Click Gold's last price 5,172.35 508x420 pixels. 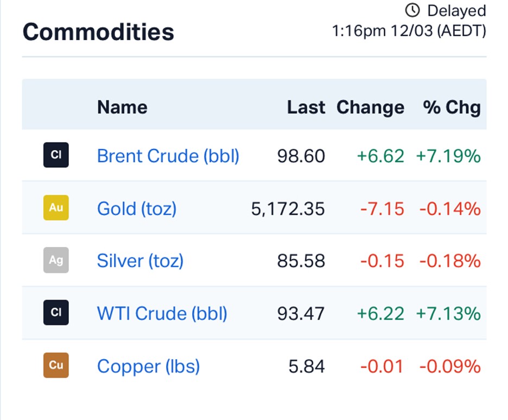point(288,208)
